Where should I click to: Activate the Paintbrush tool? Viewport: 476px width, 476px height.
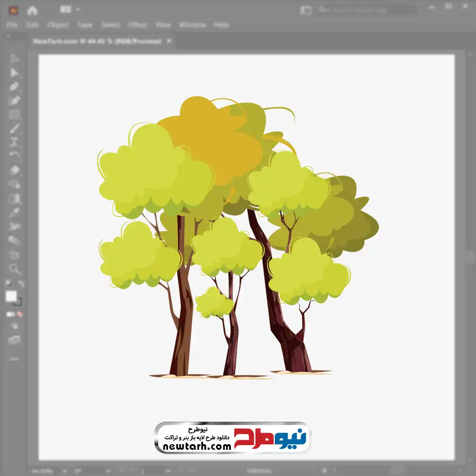14,129
